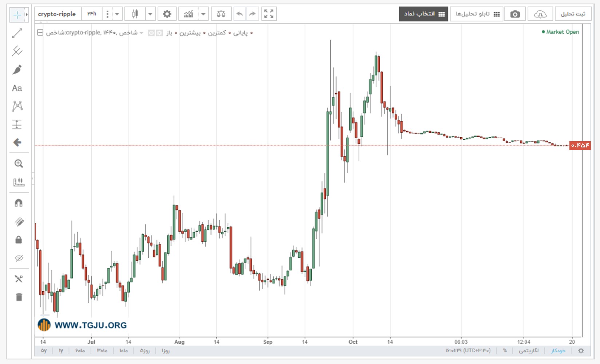Click the cloud save icon
Screen dimensions: 600x364
[540, 14]
